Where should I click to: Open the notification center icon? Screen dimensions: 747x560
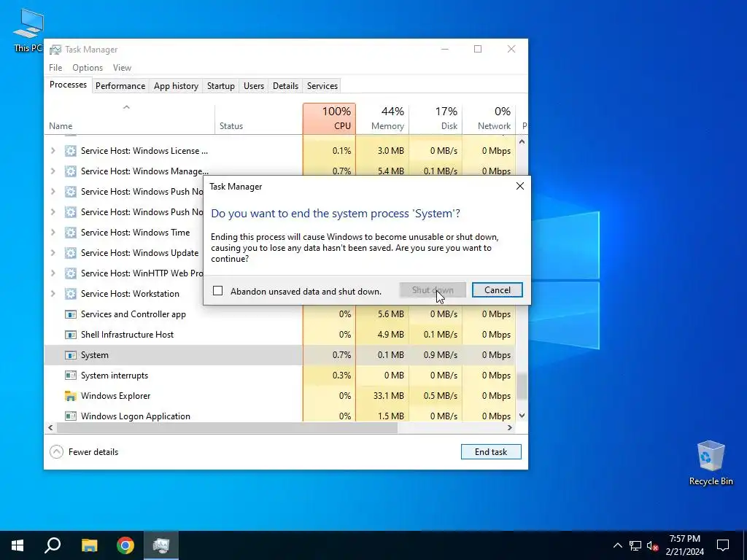point(723,545)
